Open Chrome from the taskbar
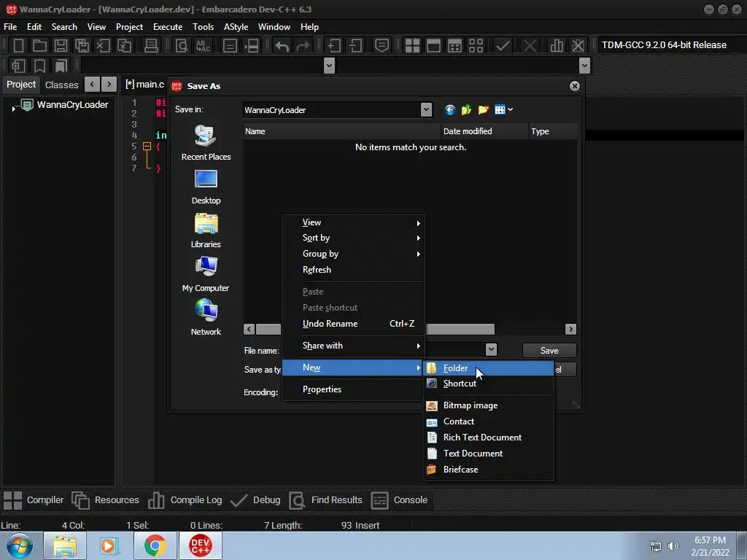Screen dimensions: 747x560 (x=155, y=545)
